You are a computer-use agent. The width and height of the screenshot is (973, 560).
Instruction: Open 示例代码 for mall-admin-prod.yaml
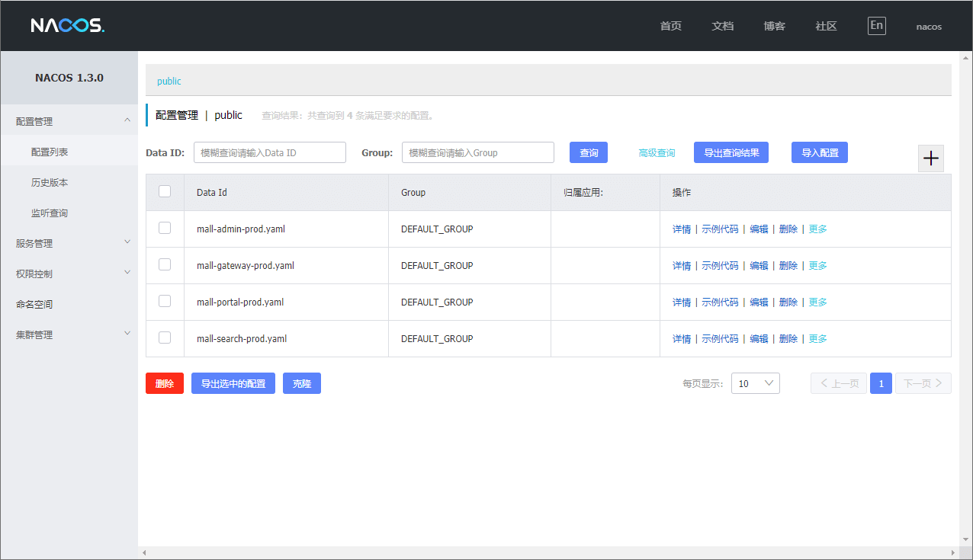click(721, 229)
